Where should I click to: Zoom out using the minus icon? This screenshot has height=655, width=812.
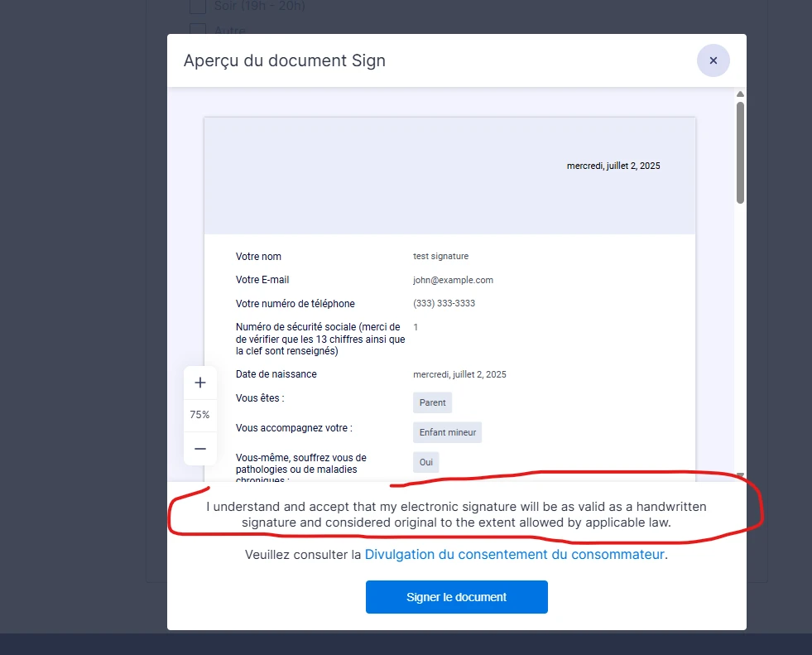coord(199,448)
